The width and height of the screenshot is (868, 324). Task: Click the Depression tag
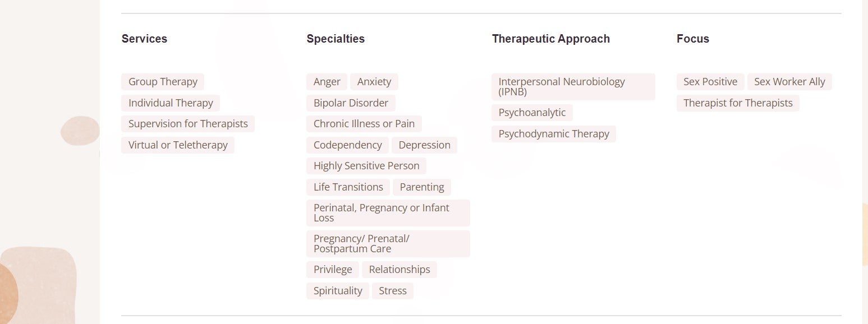[425, 145]
